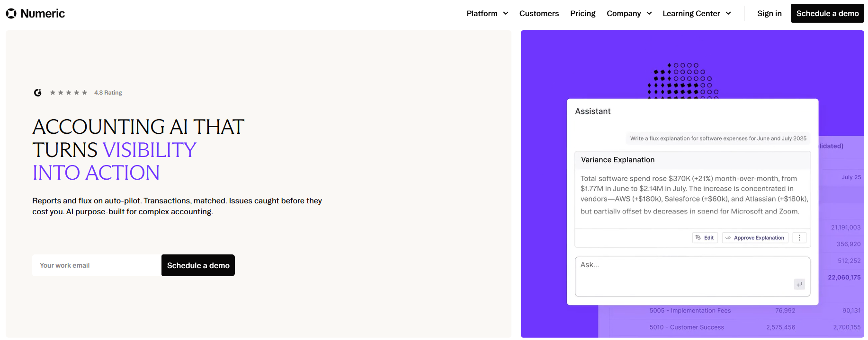Click the 2,575,456 cell
The height and width of the screenshot is (340, 868).
(x=780, y=327)
